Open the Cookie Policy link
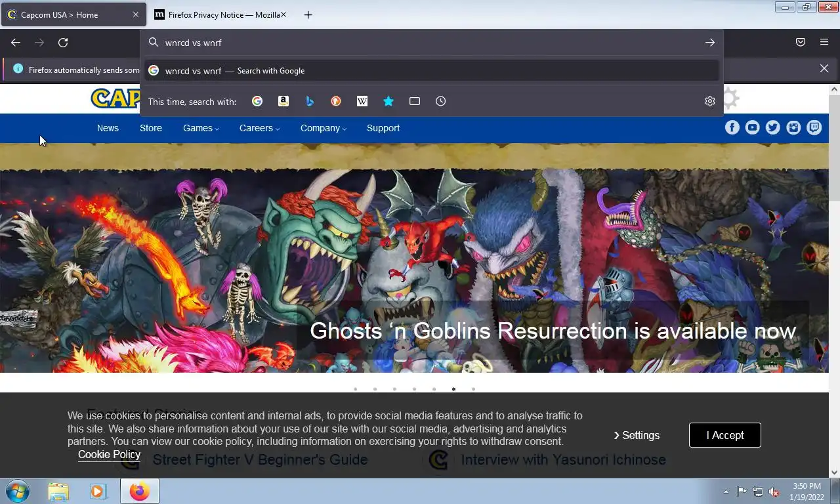 (109, 454)
